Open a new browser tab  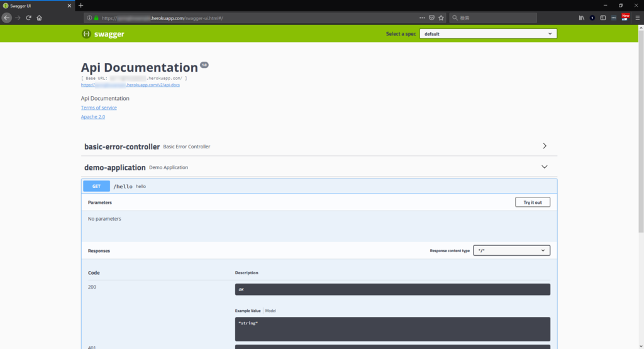pyautogui.click(x=80, y=5)
